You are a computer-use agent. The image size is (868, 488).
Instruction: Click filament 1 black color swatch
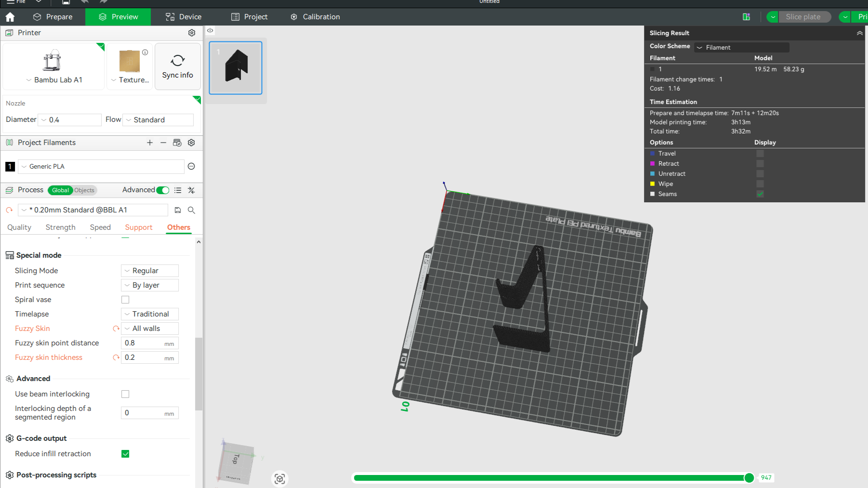pyautogui.click(x=10, y=166)
